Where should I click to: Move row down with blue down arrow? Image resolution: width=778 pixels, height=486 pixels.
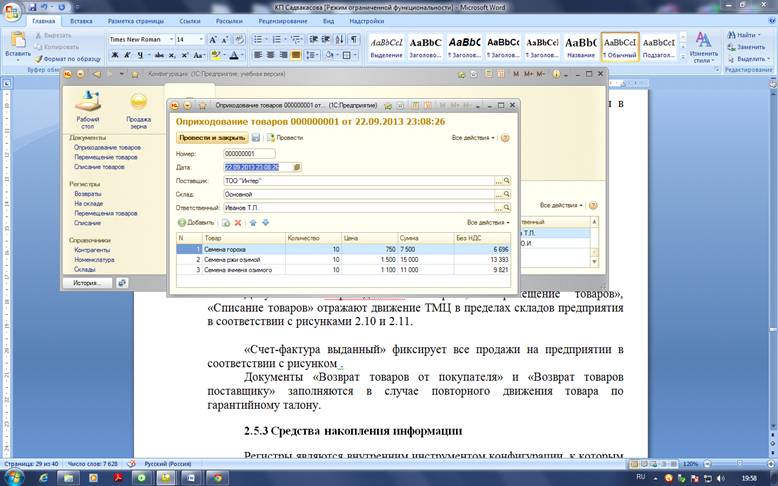266,222
